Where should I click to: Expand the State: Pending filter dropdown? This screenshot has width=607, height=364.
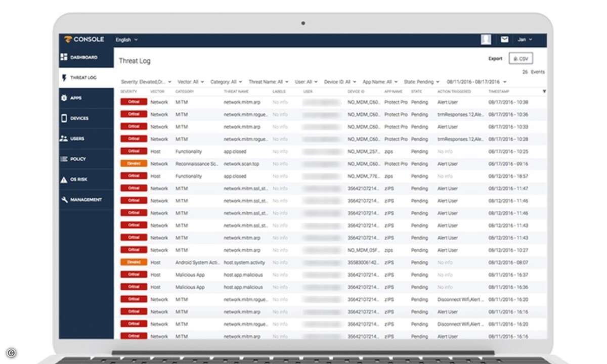(x=422, y=82)
